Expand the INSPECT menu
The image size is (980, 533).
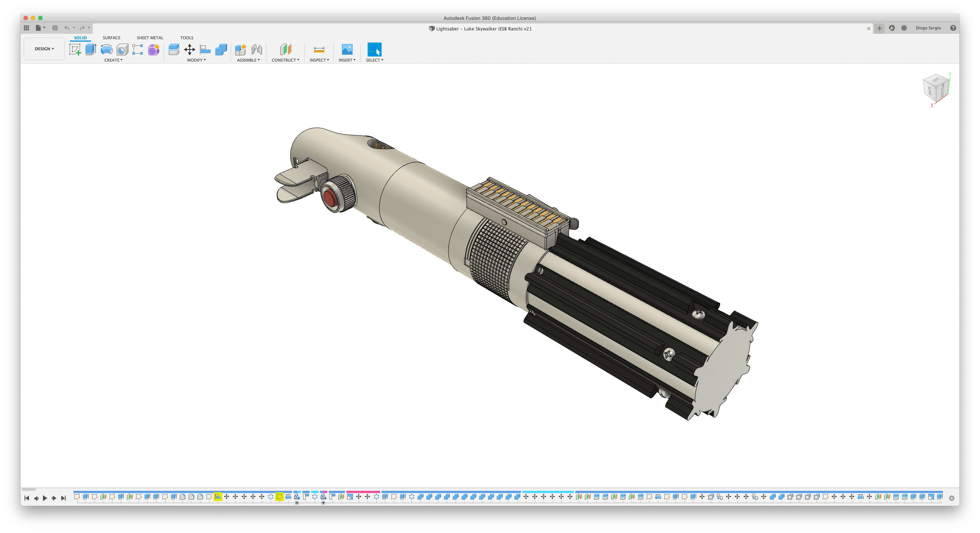point(319,60)
